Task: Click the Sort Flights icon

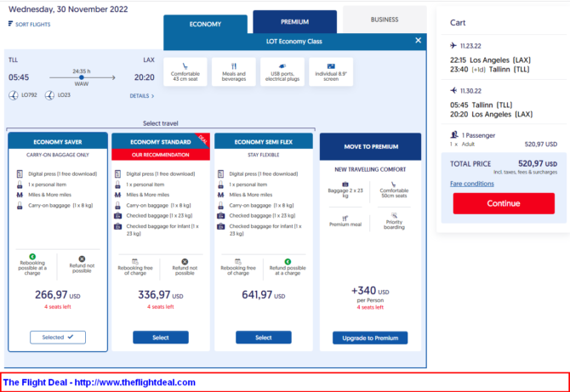Action: pos(10,24)
